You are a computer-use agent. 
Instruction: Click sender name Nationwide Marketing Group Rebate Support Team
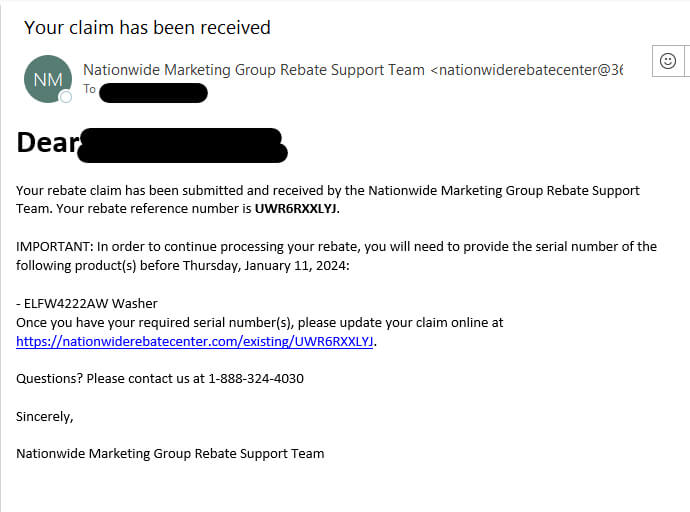tap(254, 69)
